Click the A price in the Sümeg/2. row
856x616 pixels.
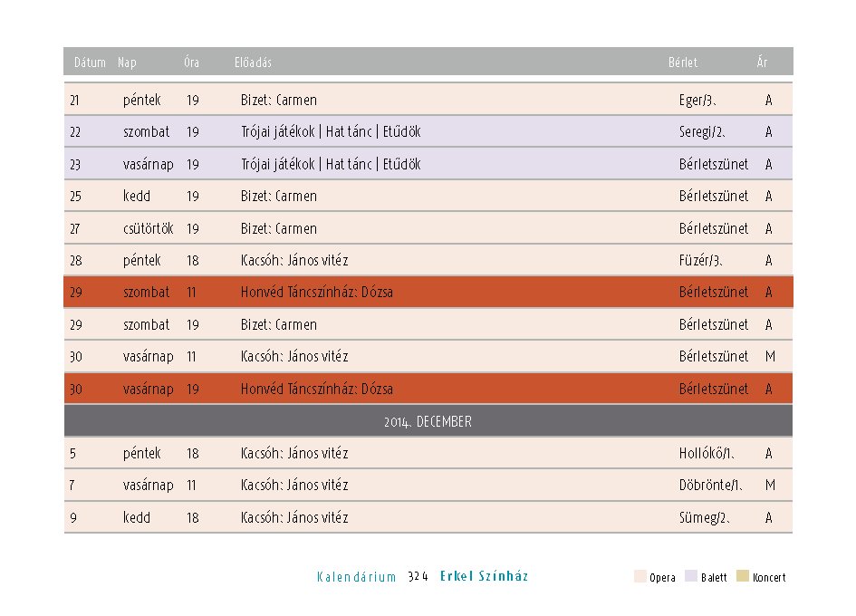(769, 517)
